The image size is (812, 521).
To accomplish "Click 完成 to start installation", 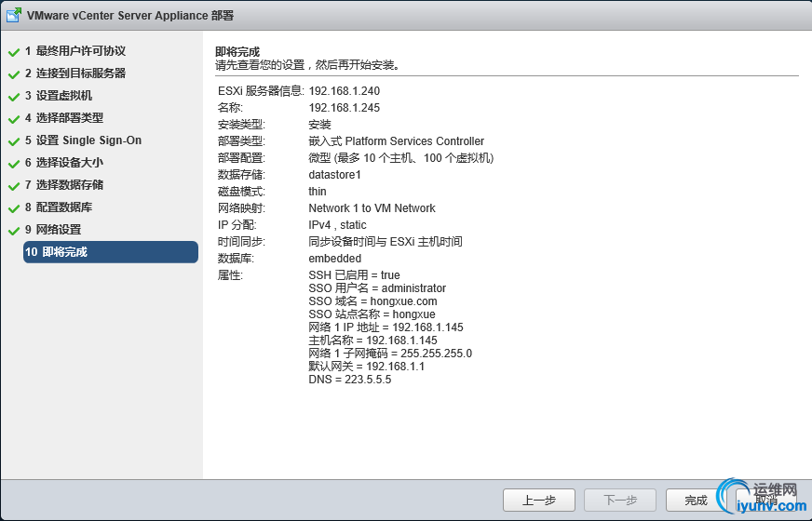I will [696, 500].
